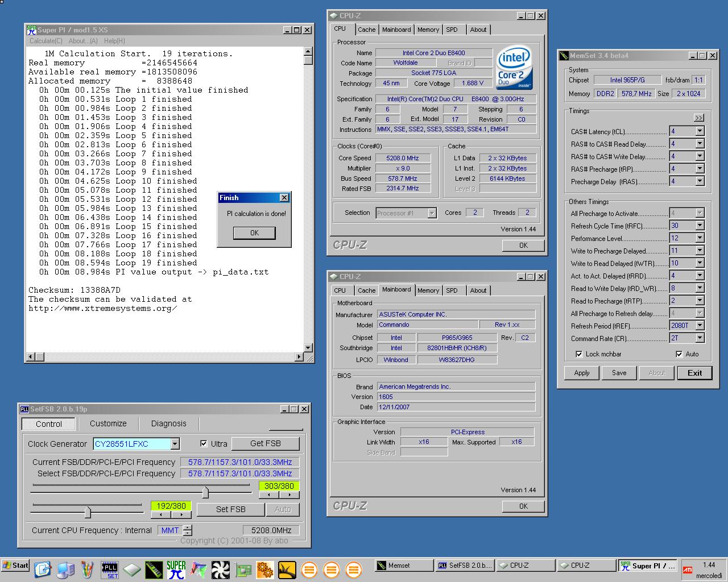
Task: Open the Command Rate (CR) dropdown
Action: click(x=700, y=338)
